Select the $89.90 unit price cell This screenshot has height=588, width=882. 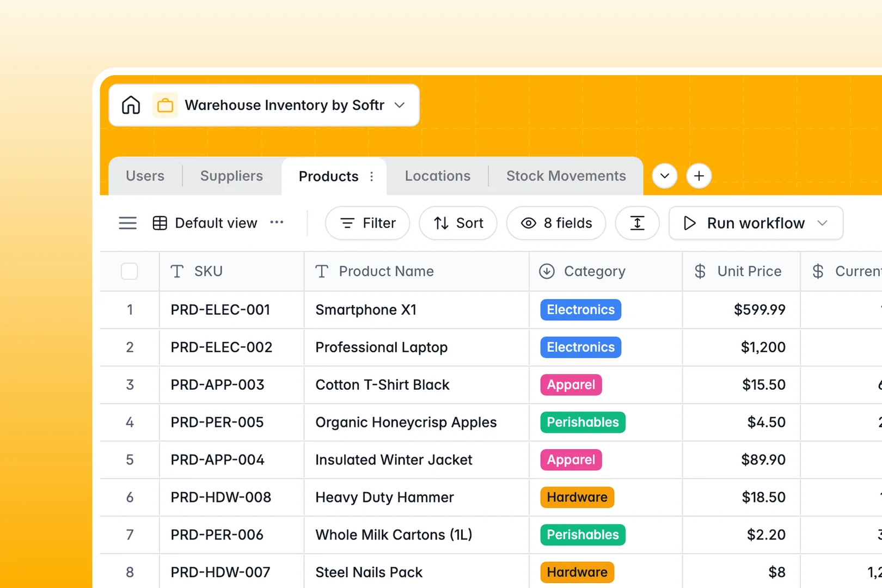[741, 460]
